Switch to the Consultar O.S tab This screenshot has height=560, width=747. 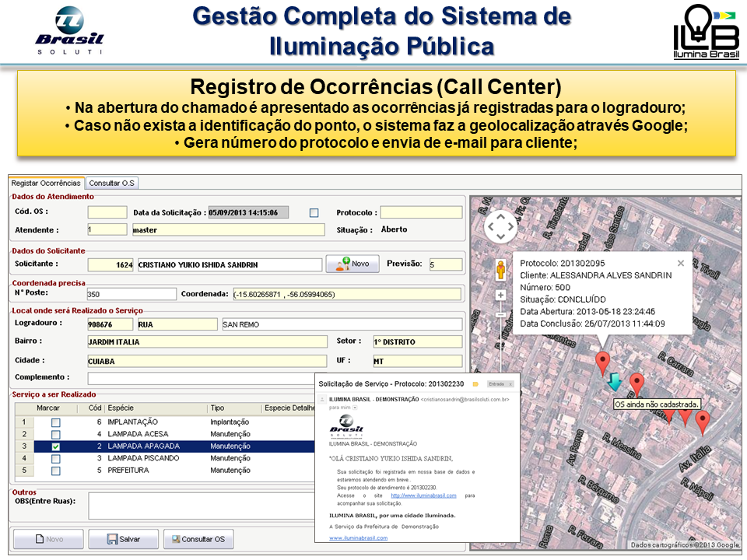coord(112,184)
